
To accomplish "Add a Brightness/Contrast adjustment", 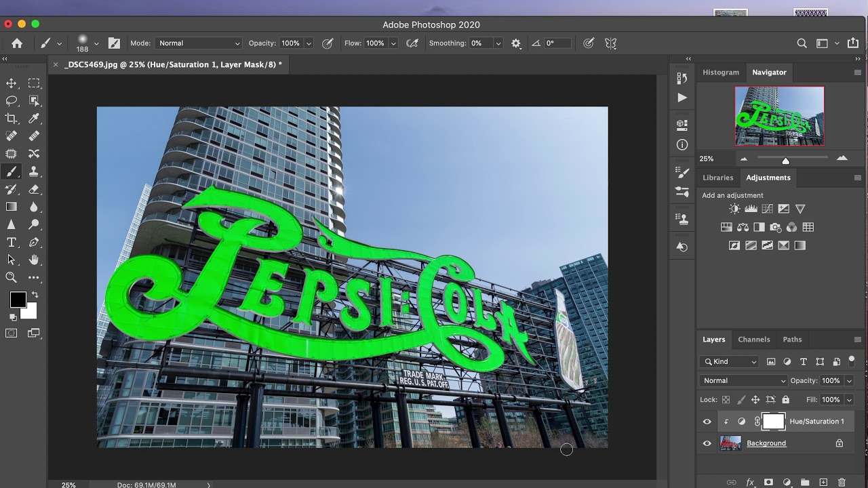I will (x=734, y=209).
